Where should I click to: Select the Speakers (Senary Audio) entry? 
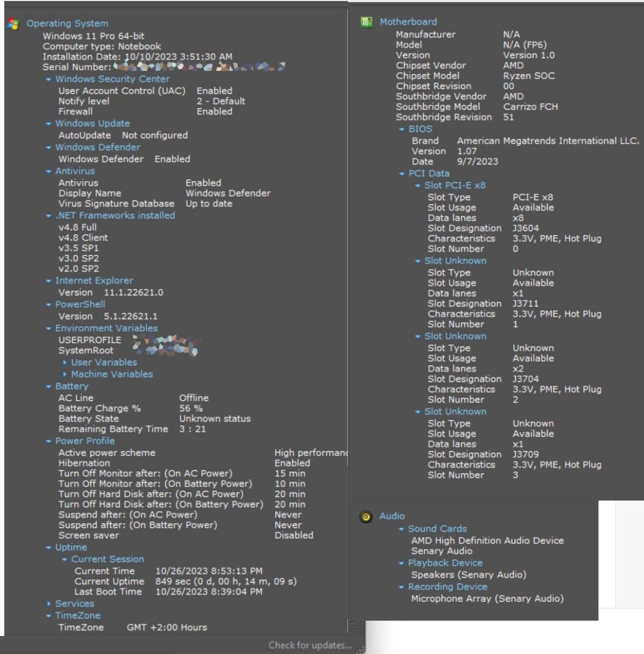coord(468,576)
